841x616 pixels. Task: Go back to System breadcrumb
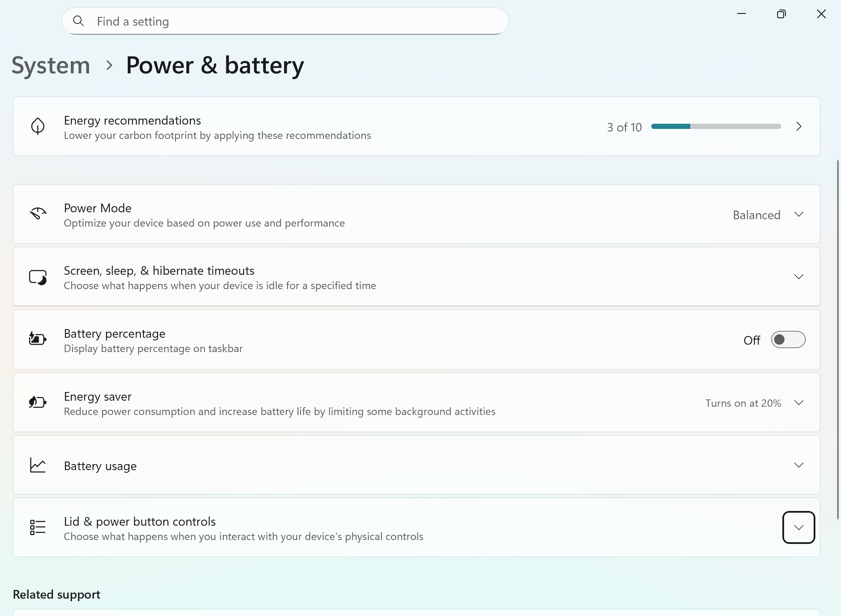(x=51, y=66)
